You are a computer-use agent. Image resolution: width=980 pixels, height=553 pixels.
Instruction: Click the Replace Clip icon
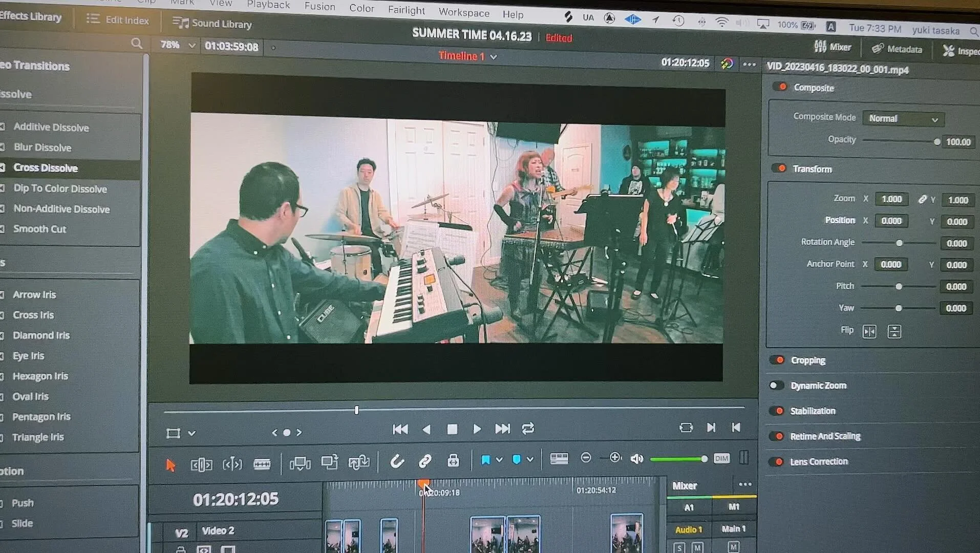[359, 462]
